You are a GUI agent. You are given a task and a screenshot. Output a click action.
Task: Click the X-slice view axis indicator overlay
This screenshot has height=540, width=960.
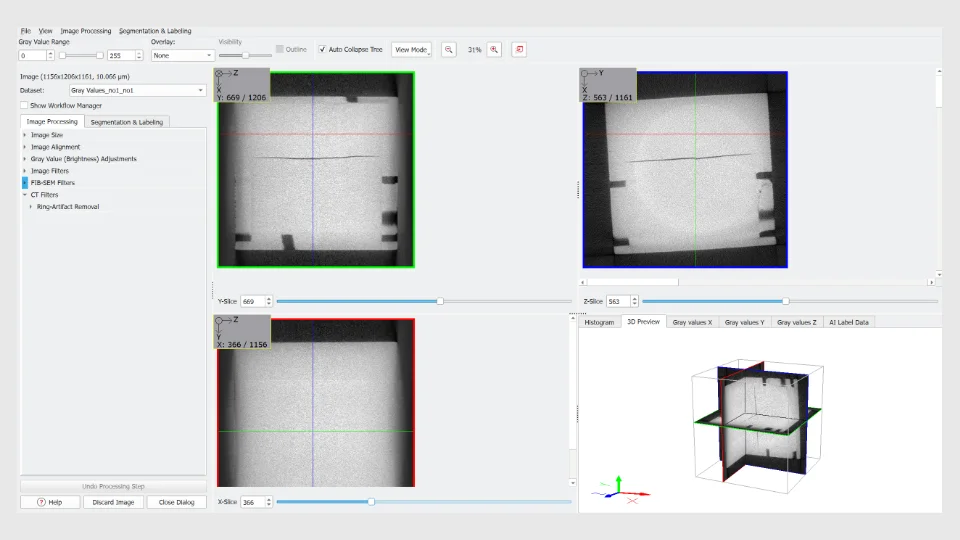coord(242,332)
